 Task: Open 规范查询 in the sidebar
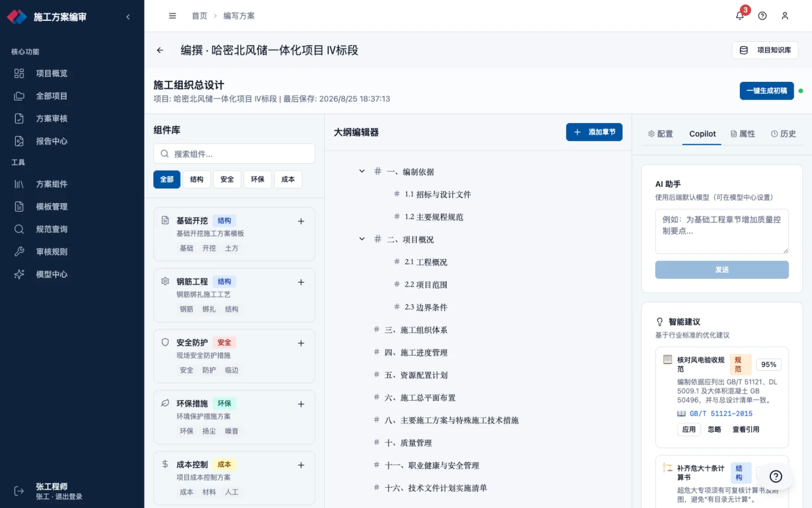coord(72,229)
